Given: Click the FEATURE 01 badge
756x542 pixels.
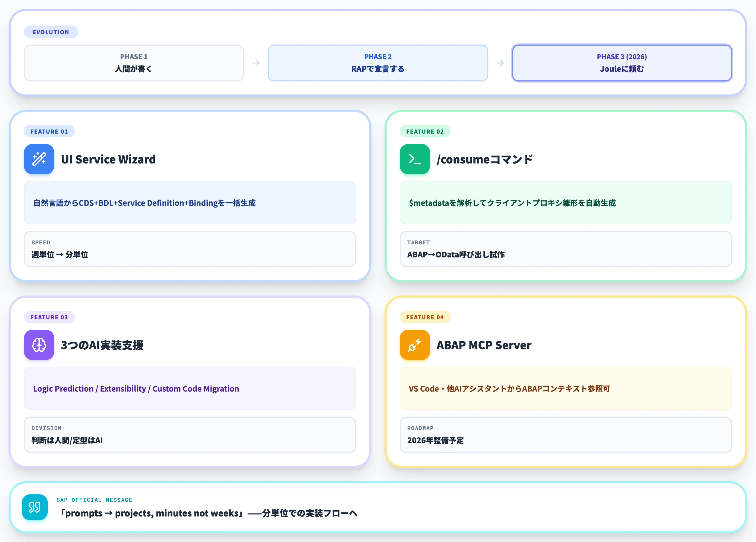Looking at the screenshot, I should click(49, 131).
